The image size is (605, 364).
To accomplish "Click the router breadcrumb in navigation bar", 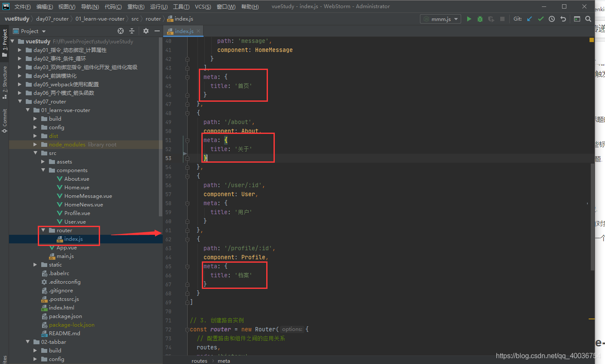I will pyautogui.click(x=153, y=19).
